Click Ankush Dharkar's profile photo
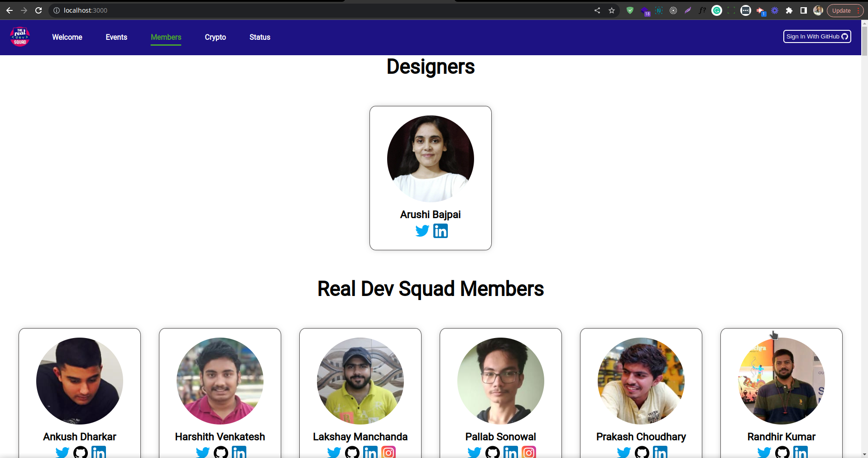Image resolution: width=868 pixels, height=458 pixels. 80,381
